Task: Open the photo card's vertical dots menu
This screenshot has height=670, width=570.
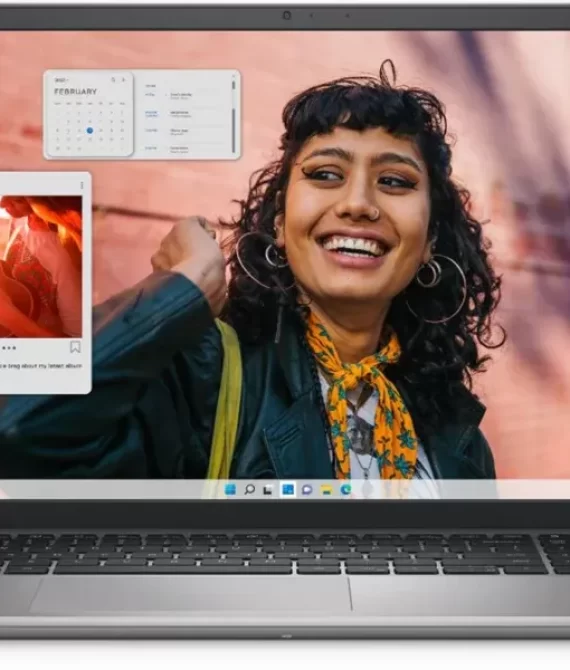Action: (82, 185)
